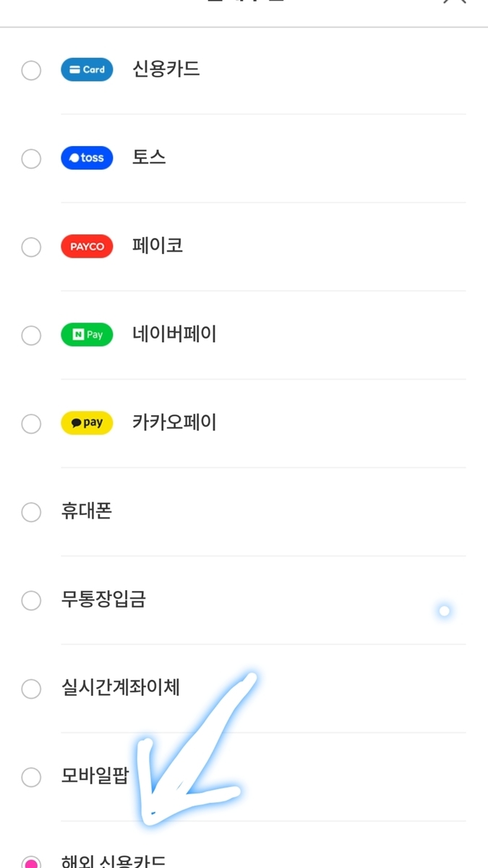Choose the 실시간계좌이체 payment label
488x868 pixels.
click(x=121, y=688)
